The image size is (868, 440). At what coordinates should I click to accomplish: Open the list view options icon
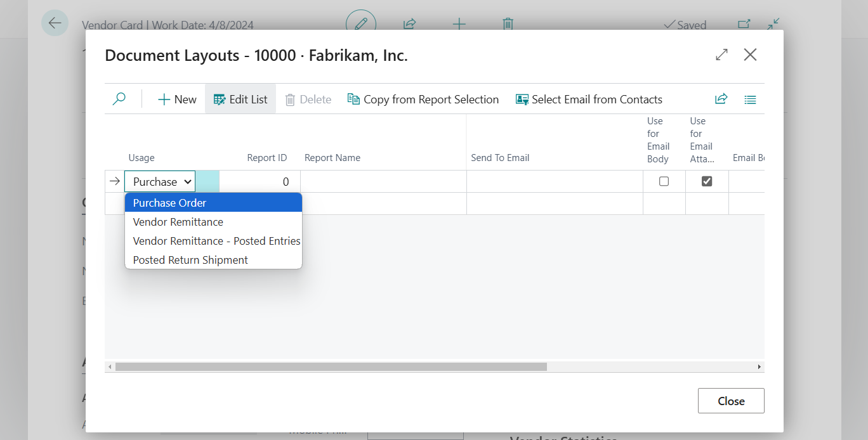[750, 99]
